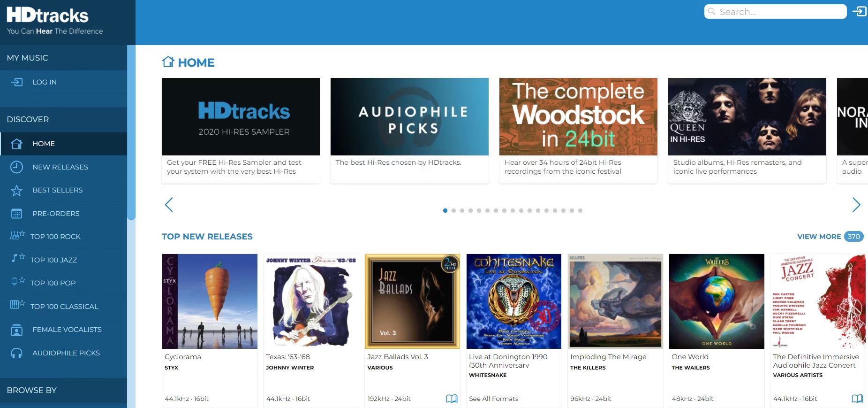
Task: Select the last carousel pagination dot
Action: click(580, 211)
